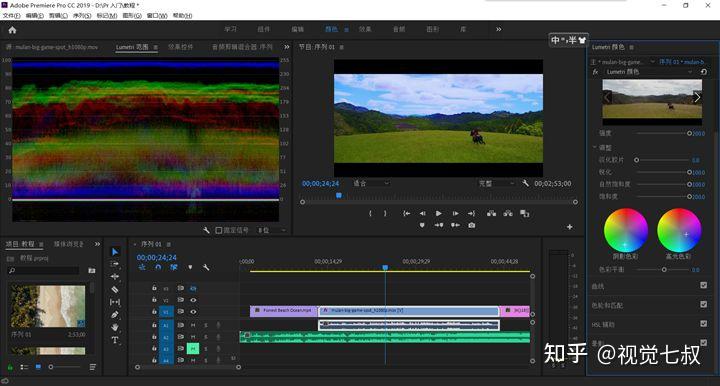The width and height of the screenshot is (720, 386).
Task: Collapse the Adjustments section in Lumetri Color
Action: click(595, 147)
